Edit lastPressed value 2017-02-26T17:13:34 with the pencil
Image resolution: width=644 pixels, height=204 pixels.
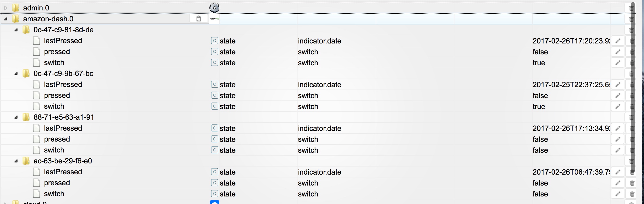pos(618,128)
